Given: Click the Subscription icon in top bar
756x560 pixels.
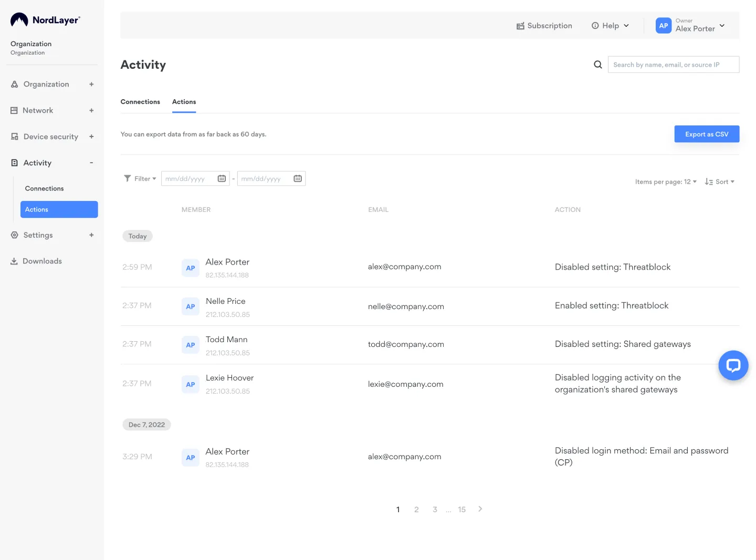Looking at the screenshot, I should (x=520, y=26).
